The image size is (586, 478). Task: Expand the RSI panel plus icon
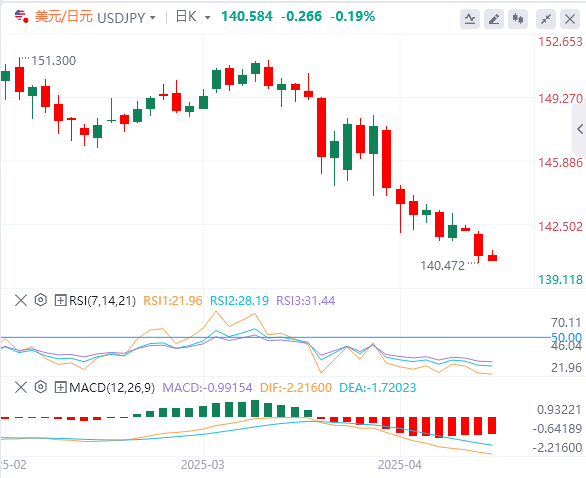click(60, 300)
